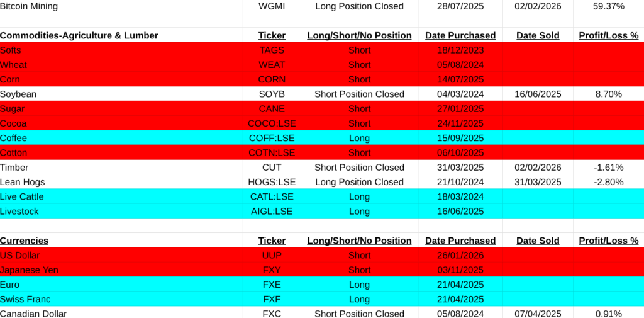
Task: Select Japanese Yen's purchase date 03/11/2025
Action: click(x=460, y=270)
